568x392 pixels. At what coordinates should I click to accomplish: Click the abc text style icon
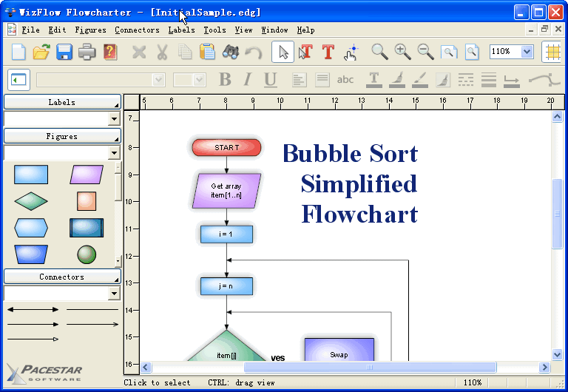[345, 80]
